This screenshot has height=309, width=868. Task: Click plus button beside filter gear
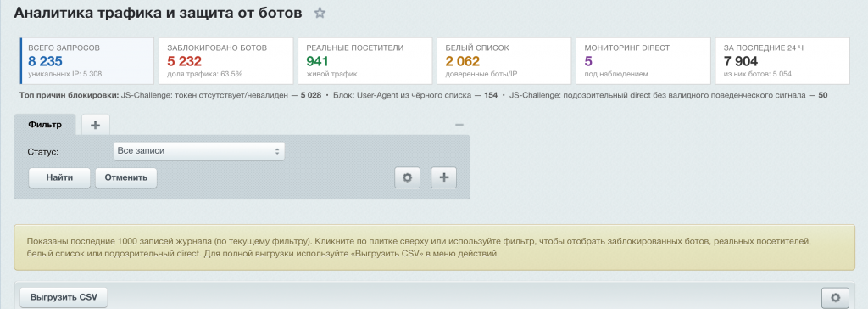pyautogui.click(x=444, y=177)
